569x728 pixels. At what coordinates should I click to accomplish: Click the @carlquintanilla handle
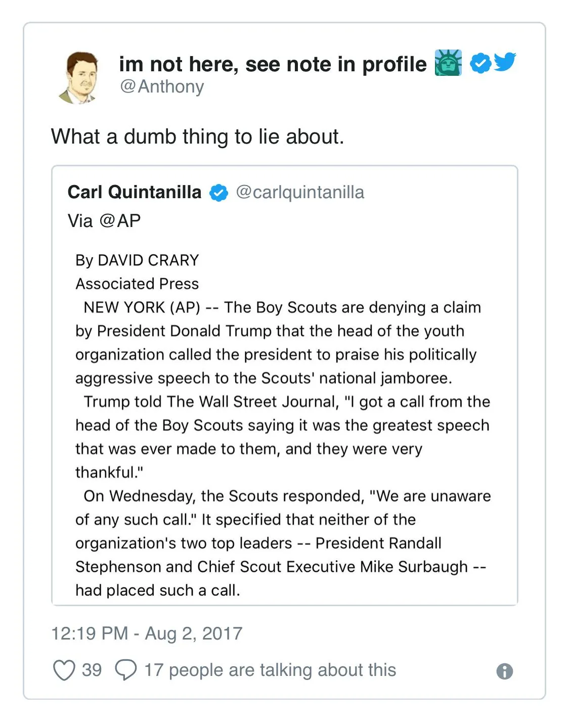[x=300, y=192]
